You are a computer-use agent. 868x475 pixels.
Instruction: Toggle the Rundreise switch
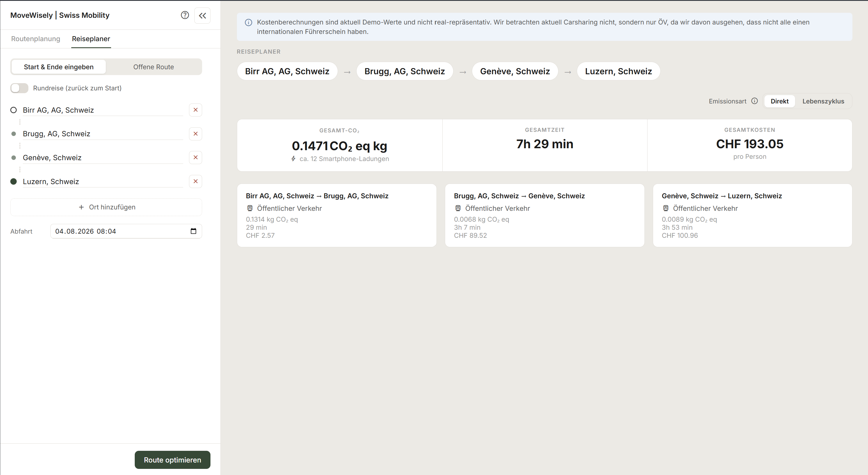click(19, 88)
